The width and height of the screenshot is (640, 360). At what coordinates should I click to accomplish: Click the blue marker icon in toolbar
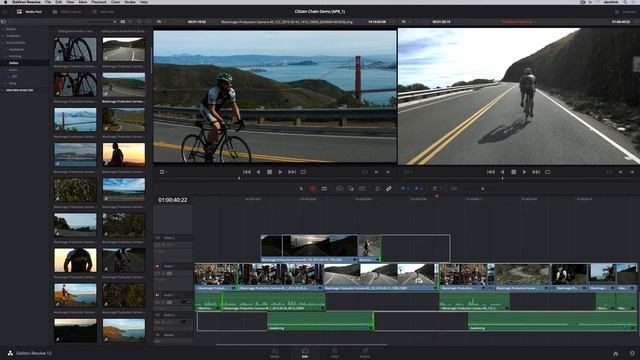[x=416, y=189]
